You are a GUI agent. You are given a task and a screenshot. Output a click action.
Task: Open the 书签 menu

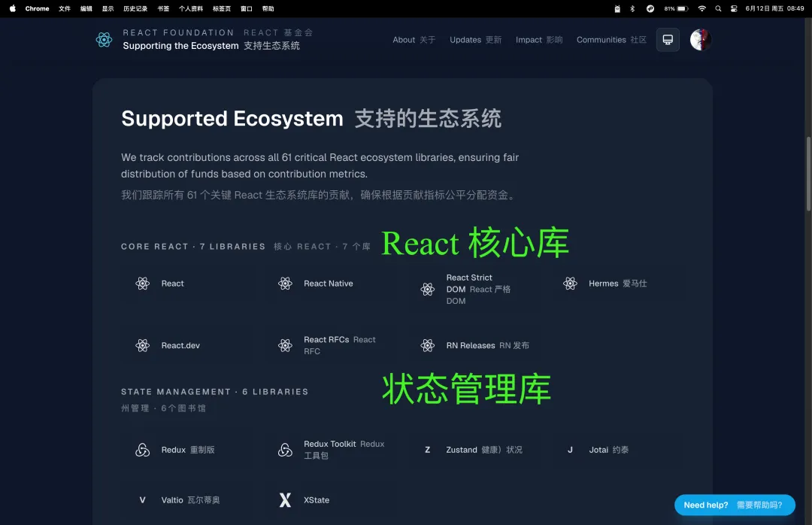pyautogui.click(x=163, y=8)
